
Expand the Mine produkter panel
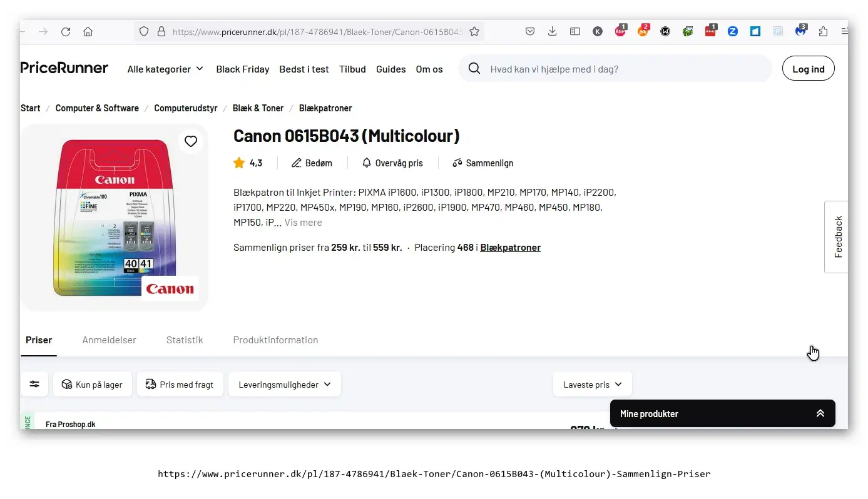click(723, 413)
